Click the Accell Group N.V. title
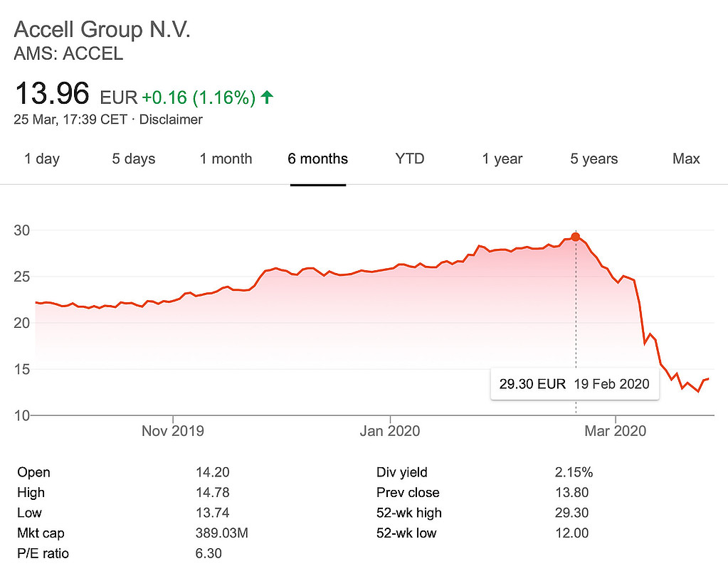The image size is (728, 571). click(102, 30)
